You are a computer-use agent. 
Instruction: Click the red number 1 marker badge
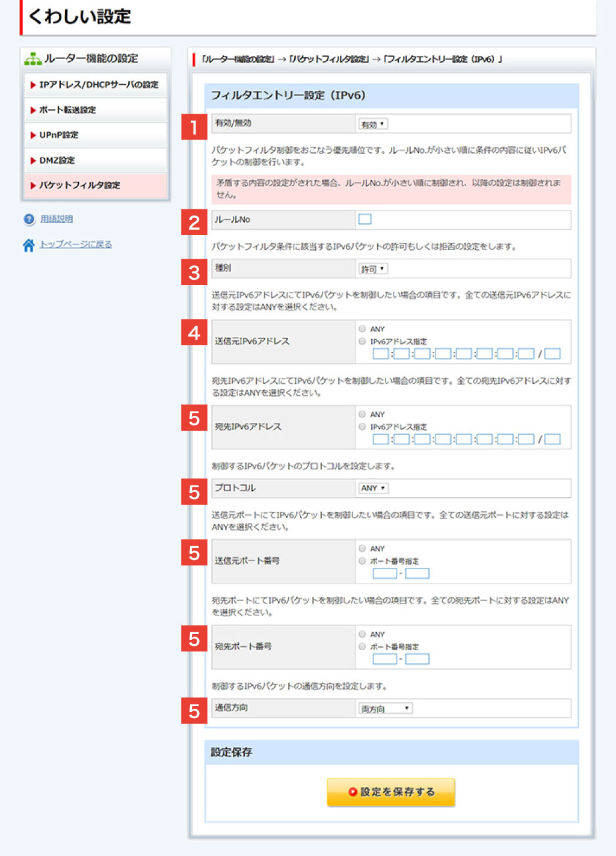click(194, 127)
